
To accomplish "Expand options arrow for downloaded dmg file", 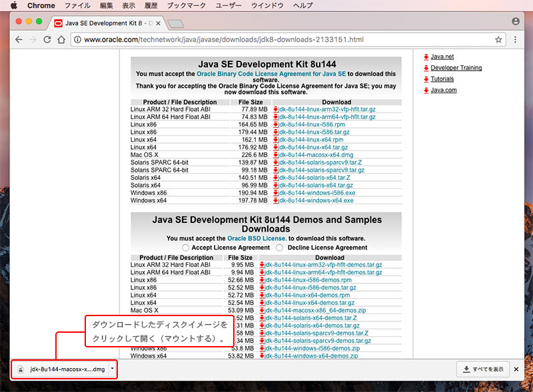I will point(112,369).
